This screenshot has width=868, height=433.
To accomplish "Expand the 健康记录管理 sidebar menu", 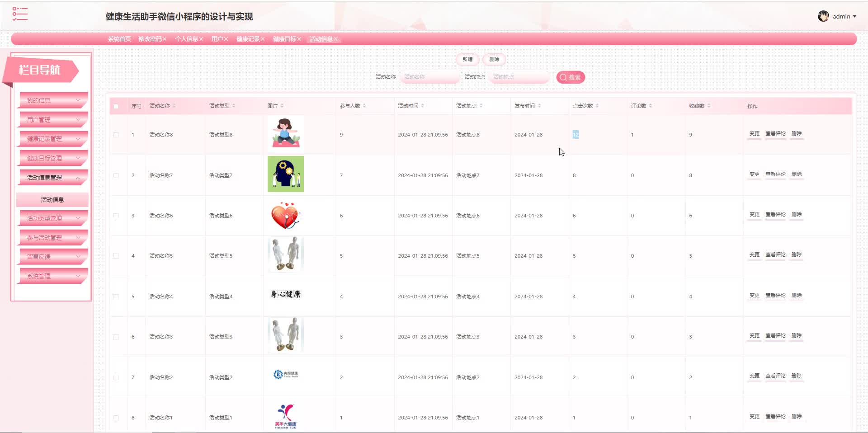I will pyautogui.click(x=53, y=139).
